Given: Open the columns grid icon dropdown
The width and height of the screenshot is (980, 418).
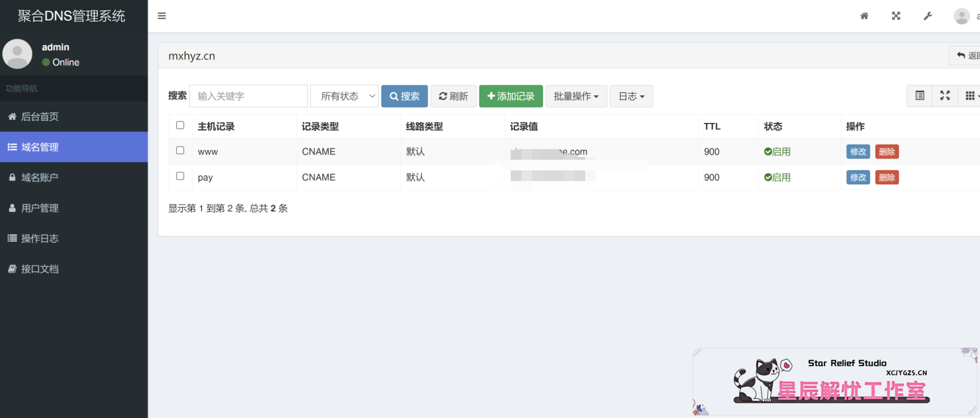Looking at the screenshot, I should 970,96.
